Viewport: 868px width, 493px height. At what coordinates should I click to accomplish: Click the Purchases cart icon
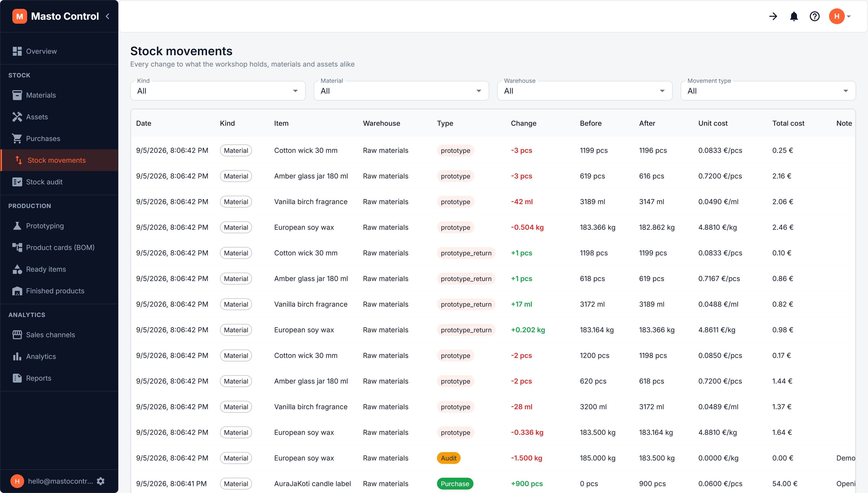click(x=17, y=139)
